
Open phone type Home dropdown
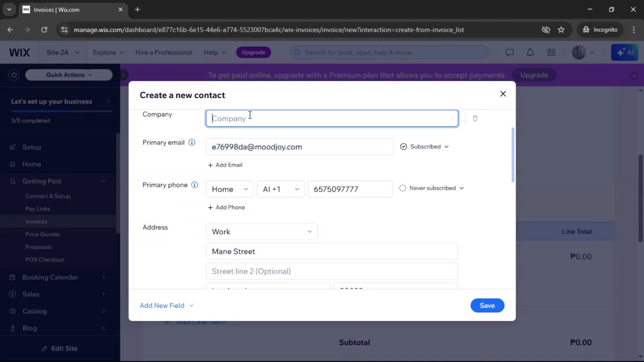click(x=230, y=189)
